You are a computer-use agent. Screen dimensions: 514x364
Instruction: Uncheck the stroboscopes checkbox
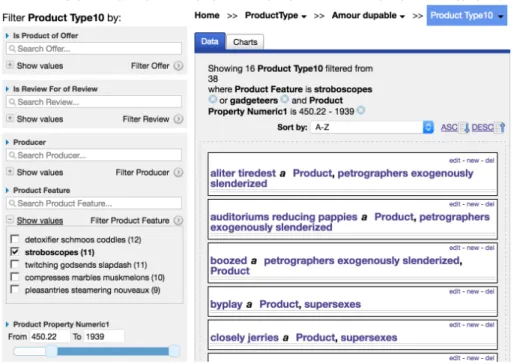[x=15, y=252]
